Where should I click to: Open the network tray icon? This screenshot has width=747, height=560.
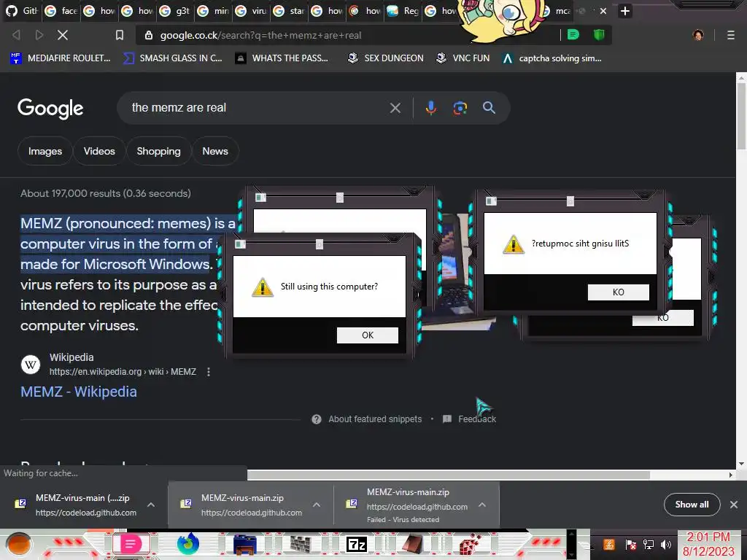click(648, 544)
